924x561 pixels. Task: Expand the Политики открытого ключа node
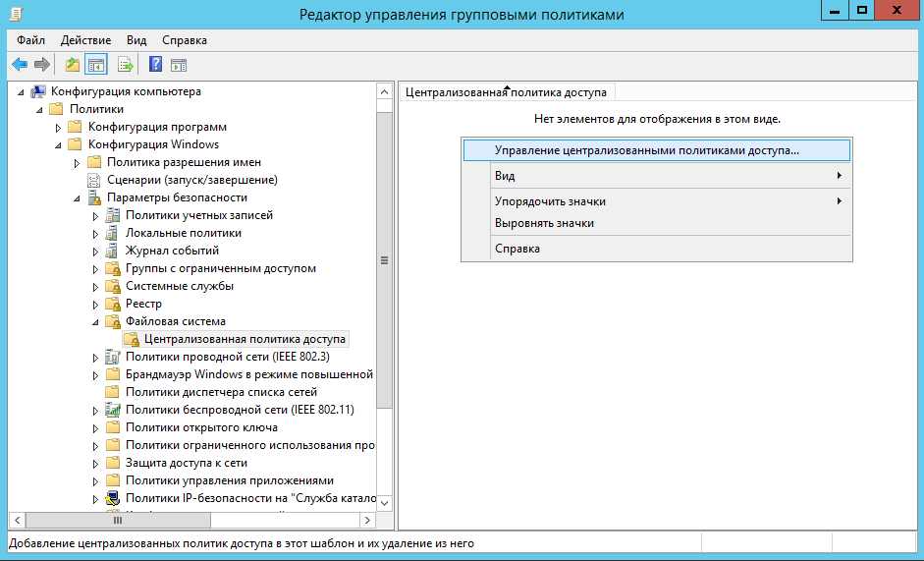click(x=95, y=428)
